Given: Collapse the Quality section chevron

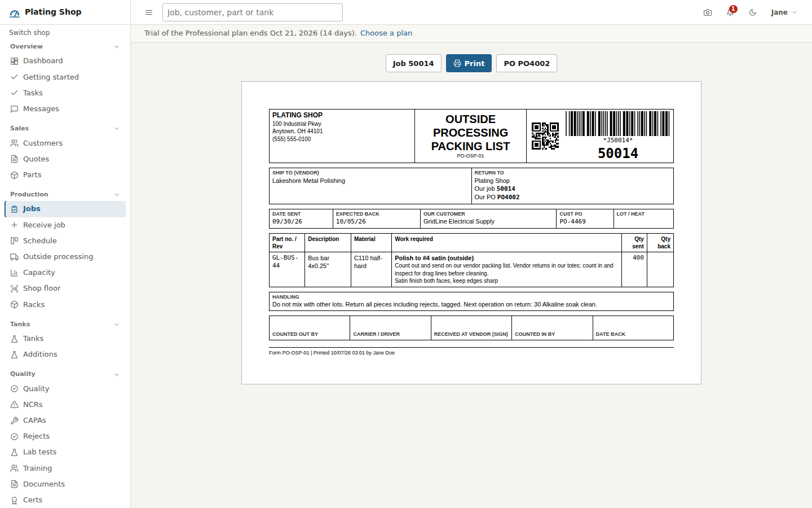Looking at the screenshot, I should [117, 374].
